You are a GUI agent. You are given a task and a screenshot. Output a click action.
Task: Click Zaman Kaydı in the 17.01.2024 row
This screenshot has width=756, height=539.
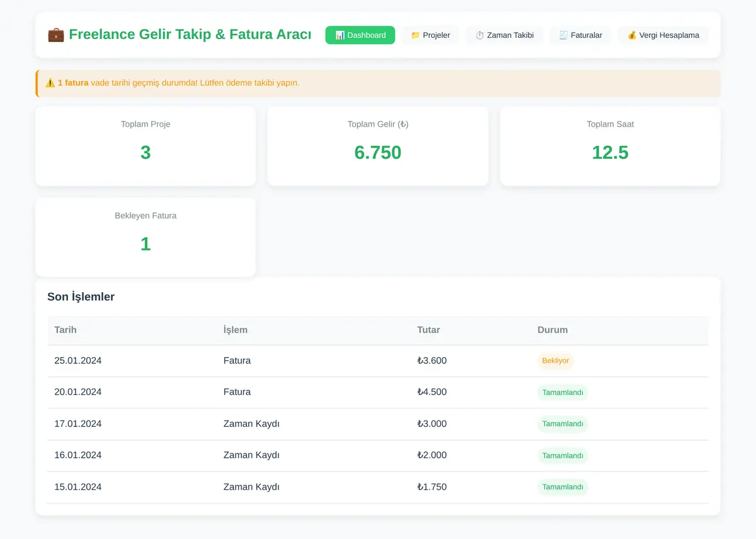pos(251,424)
